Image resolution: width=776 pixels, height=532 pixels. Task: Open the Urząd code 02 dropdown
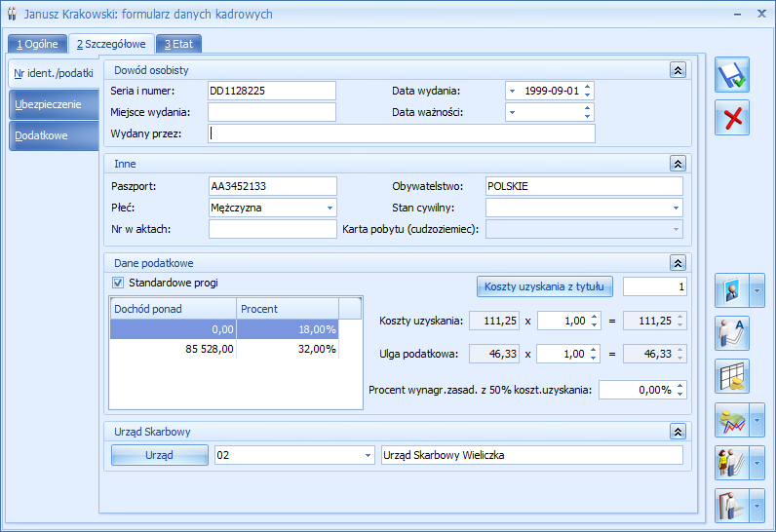(x=368, y=455)
